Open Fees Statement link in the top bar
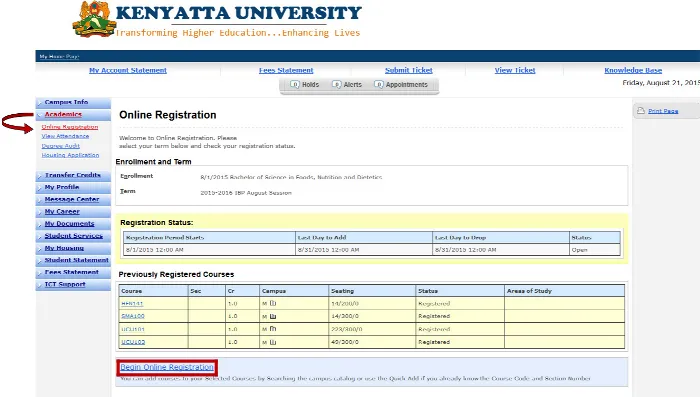The image size is (700, 397). coord(286,70)
